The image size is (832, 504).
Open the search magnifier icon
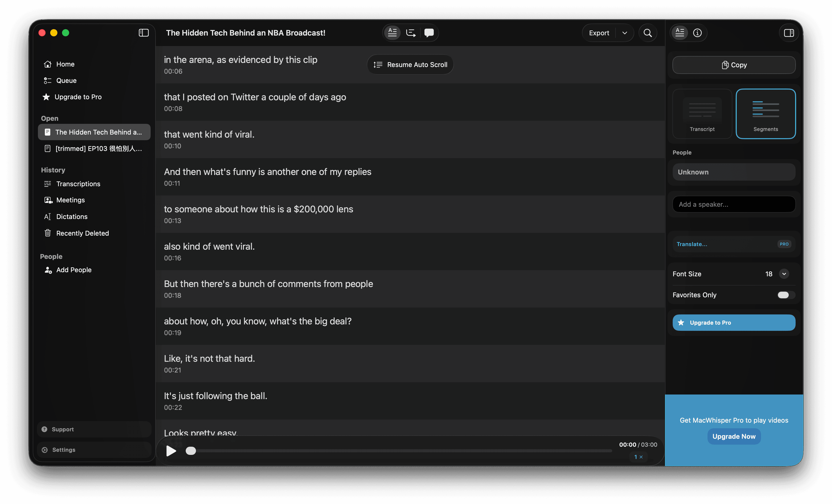point(647,33)
